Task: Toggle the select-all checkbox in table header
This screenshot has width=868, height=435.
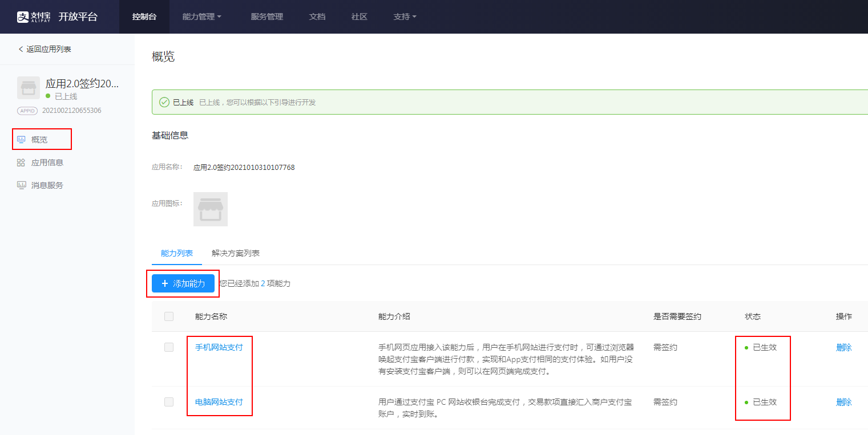Action: 169,316
